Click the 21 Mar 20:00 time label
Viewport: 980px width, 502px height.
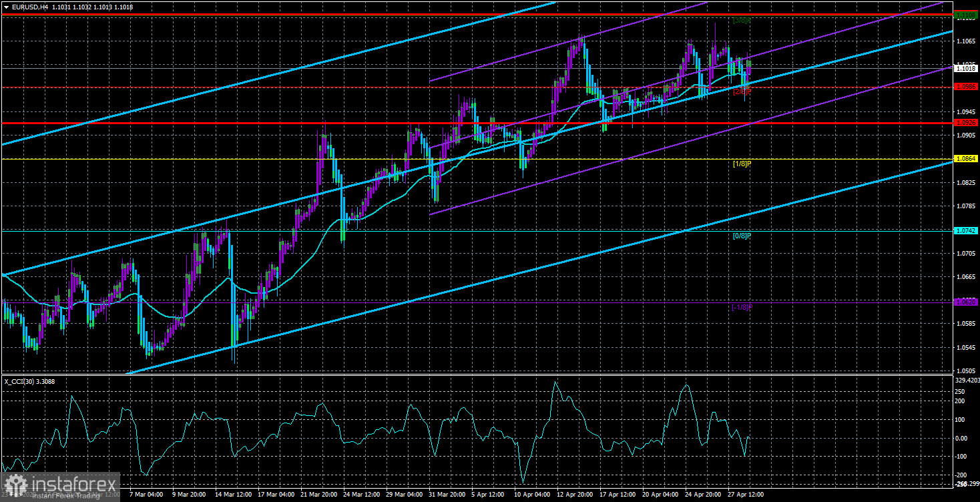point(320,495)
